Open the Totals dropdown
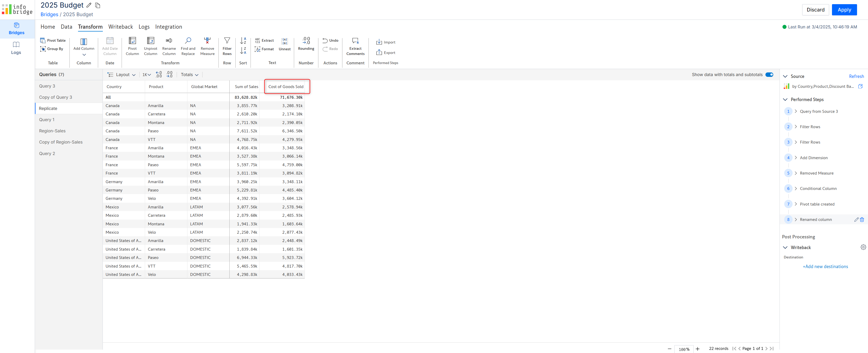This screenshot has width=868, height=353. [x=189, y=75]
